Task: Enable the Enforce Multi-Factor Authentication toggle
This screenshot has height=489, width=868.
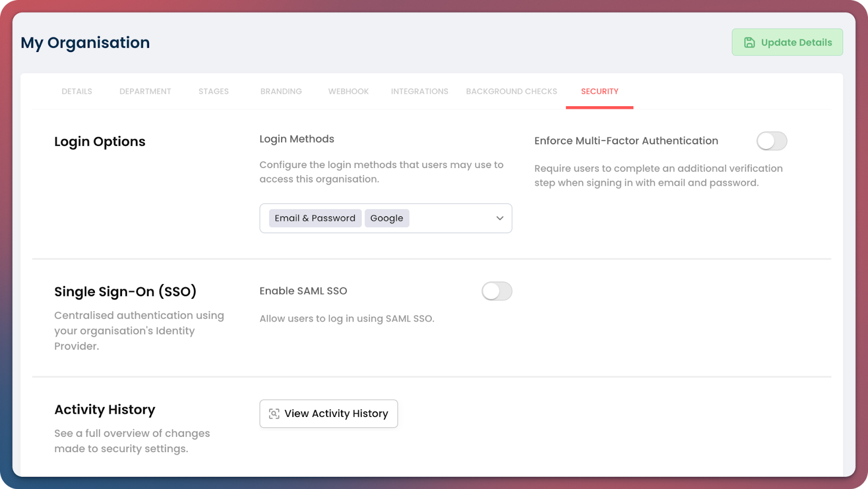Action: point(771,141)
